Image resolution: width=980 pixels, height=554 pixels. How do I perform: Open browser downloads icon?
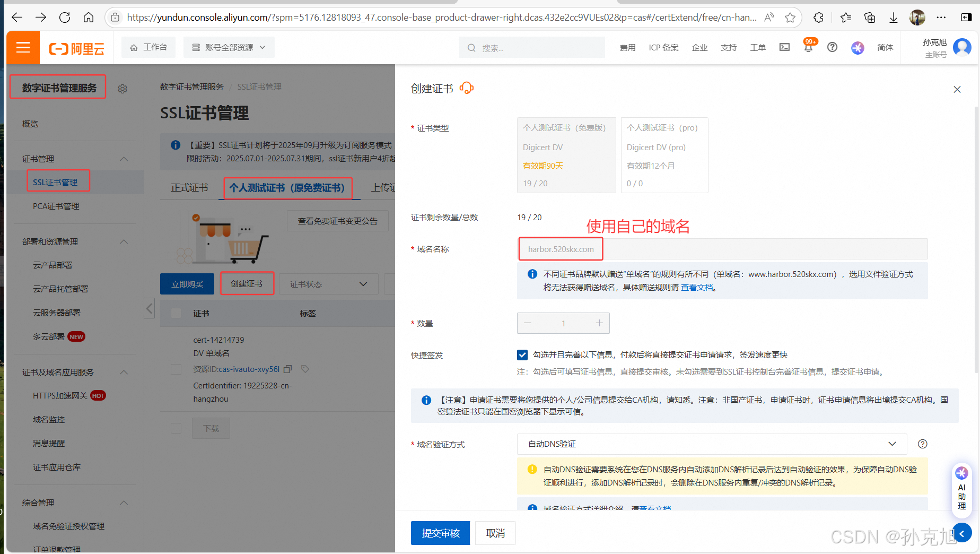[894, 18]
